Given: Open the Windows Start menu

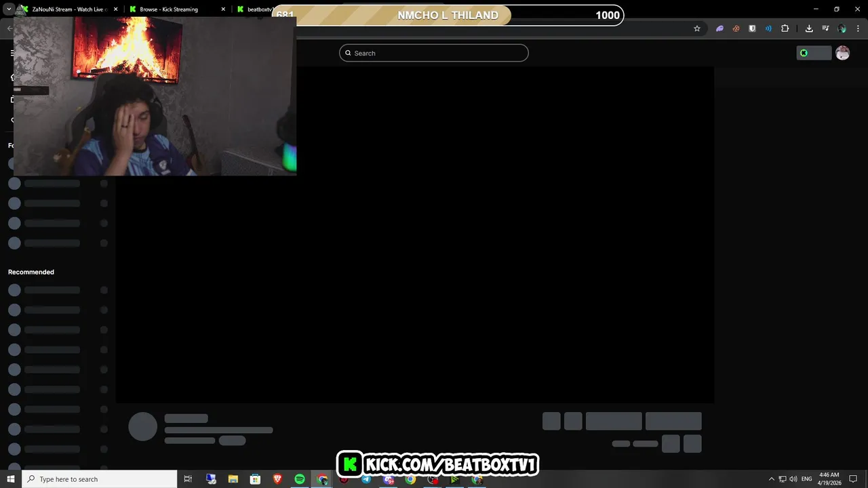Looking at the screenshot, I should [11, 479].
